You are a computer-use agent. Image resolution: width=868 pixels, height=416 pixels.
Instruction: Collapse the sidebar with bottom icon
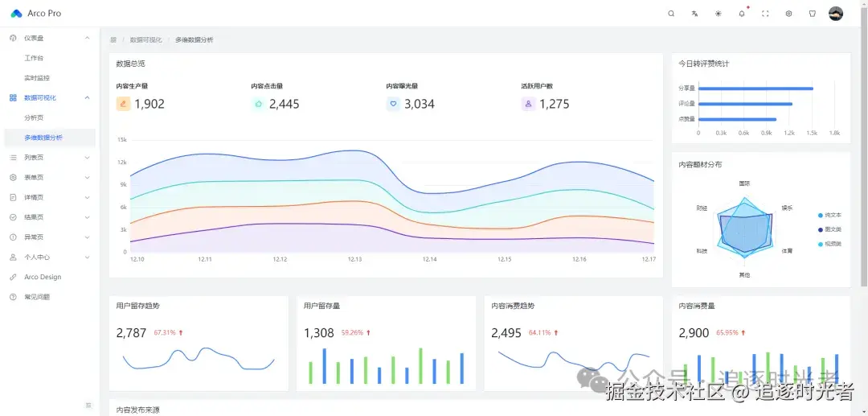(88, 406)
